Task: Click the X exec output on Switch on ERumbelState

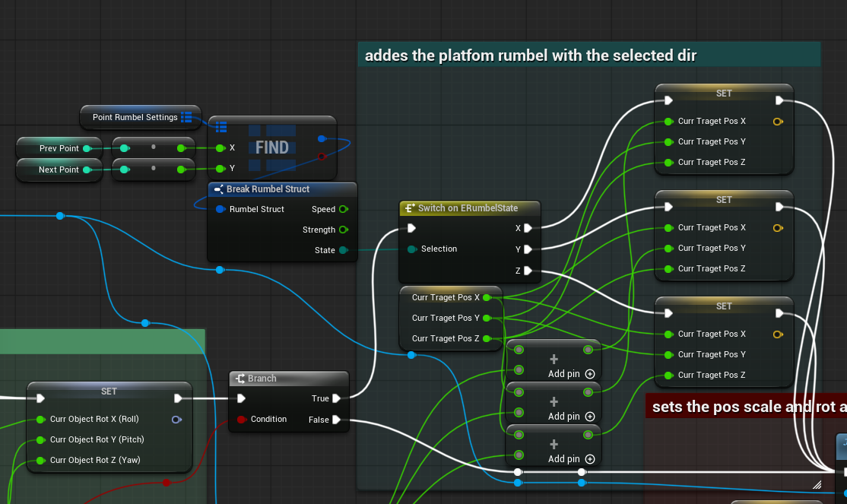Action: click(528, 228)
